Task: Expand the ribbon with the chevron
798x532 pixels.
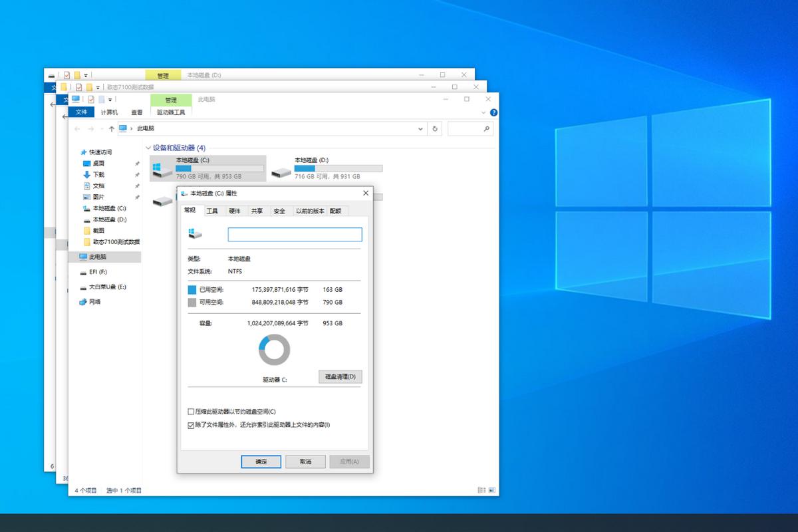Action: [483, 112]
